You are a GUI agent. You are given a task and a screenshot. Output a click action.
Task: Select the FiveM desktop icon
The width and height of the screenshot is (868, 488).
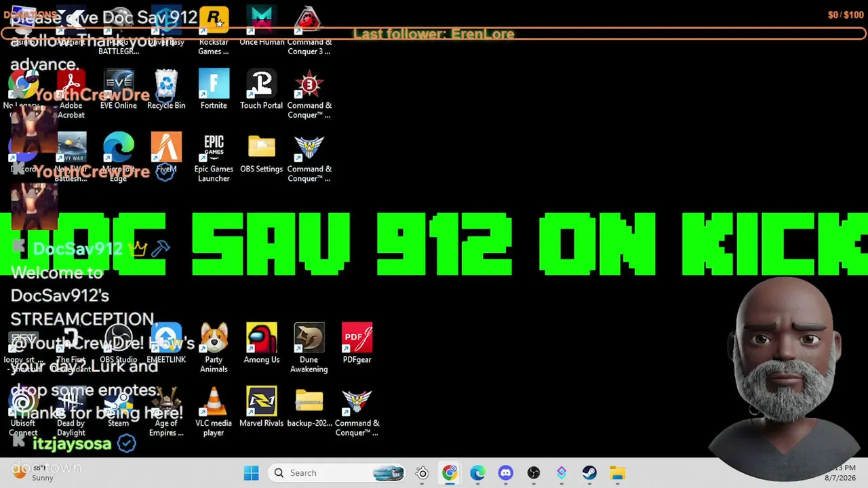pos(166,153)
